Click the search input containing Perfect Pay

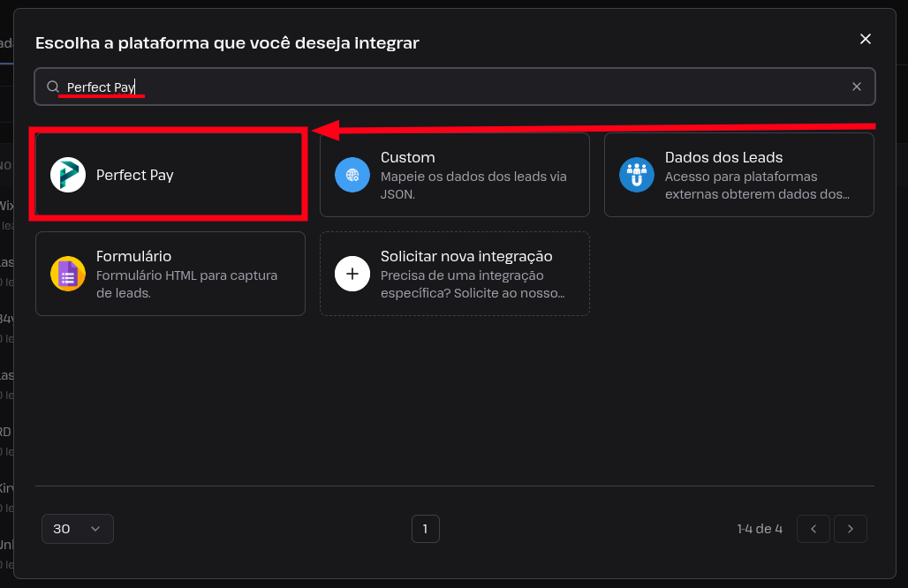pos(455,87)
